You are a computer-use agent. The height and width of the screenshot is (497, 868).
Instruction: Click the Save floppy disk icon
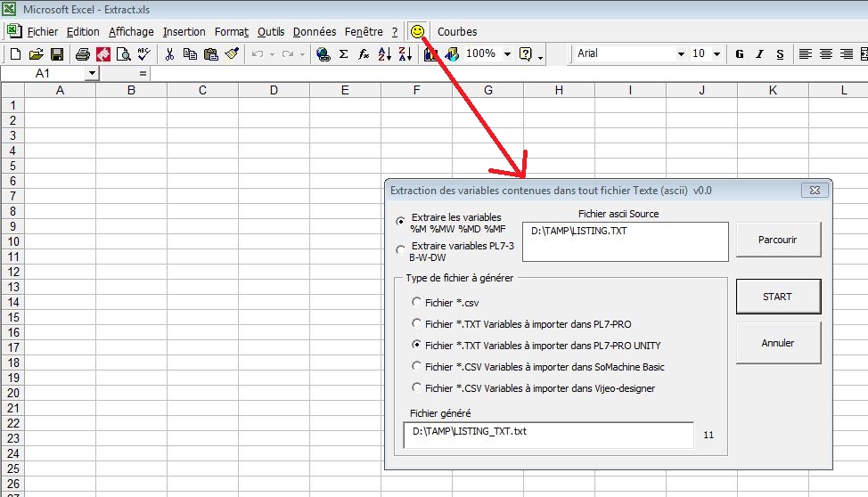57,54
